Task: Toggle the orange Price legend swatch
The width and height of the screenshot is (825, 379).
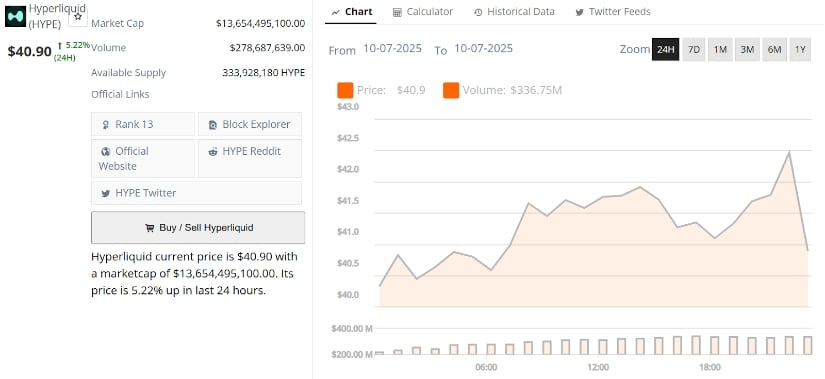Action: pos(345,91)
